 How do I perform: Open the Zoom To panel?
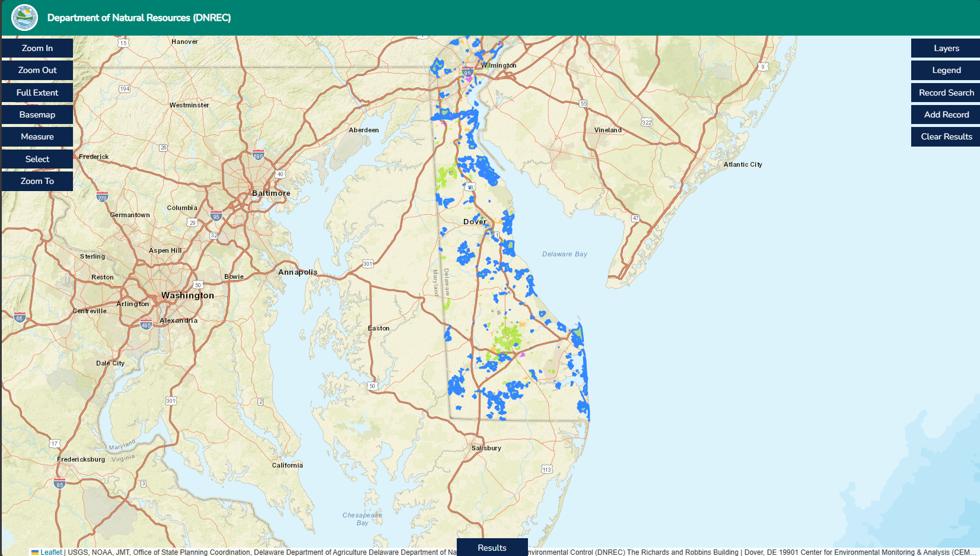37,181
